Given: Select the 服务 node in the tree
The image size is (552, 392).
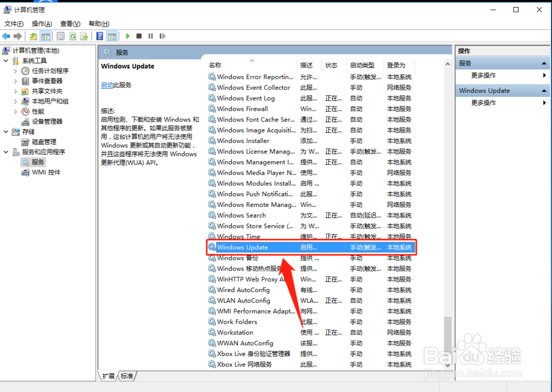Looking at the screenshot, I should pyautogui.click(x=33, y=162).
